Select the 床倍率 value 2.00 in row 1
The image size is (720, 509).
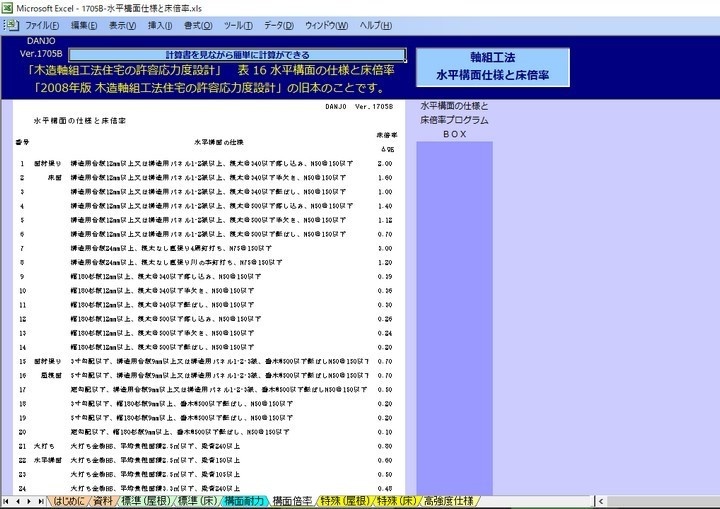(x=385, y=164)
